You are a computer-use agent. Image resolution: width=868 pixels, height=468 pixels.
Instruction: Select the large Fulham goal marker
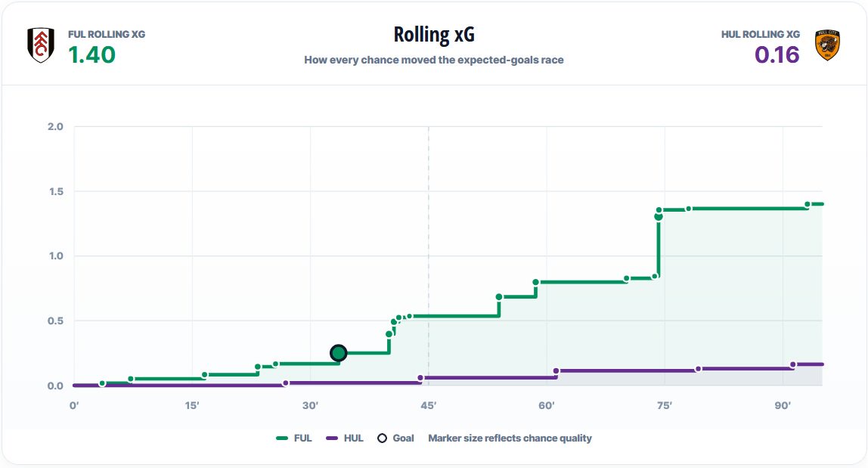point(338,353)
